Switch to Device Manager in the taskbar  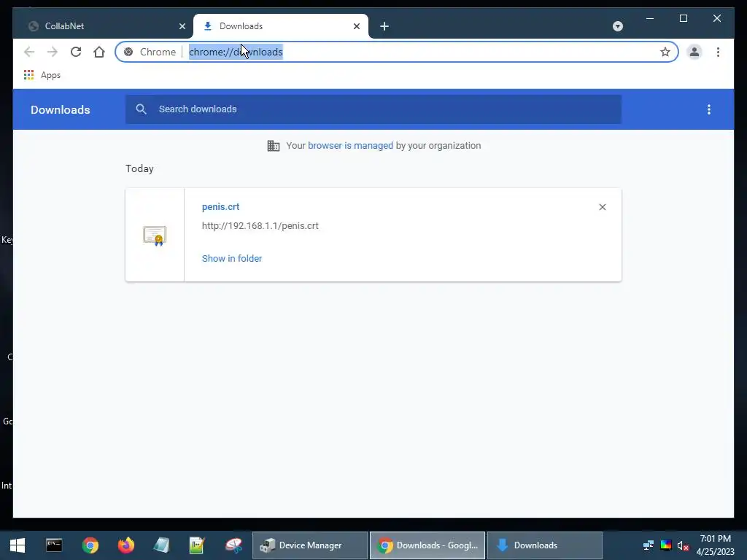310,545
